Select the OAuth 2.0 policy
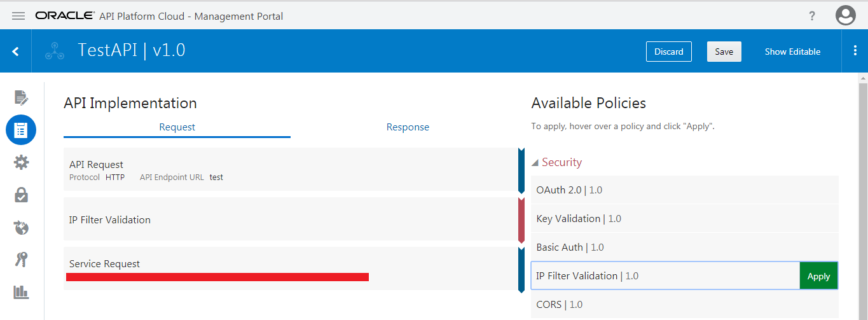The width and height of the screenshot is (868, 320). click(684, 190)
